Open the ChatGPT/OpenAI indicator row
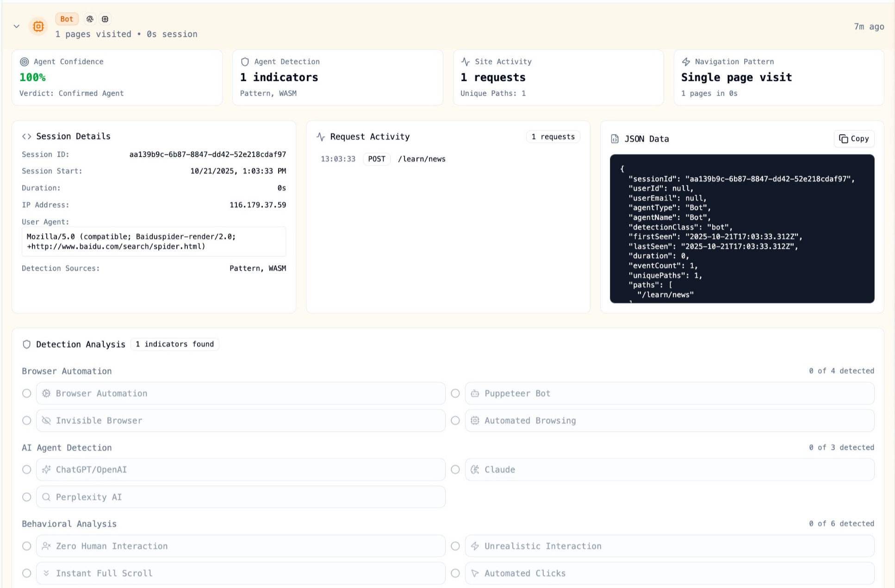 click(x=241, y=470)
